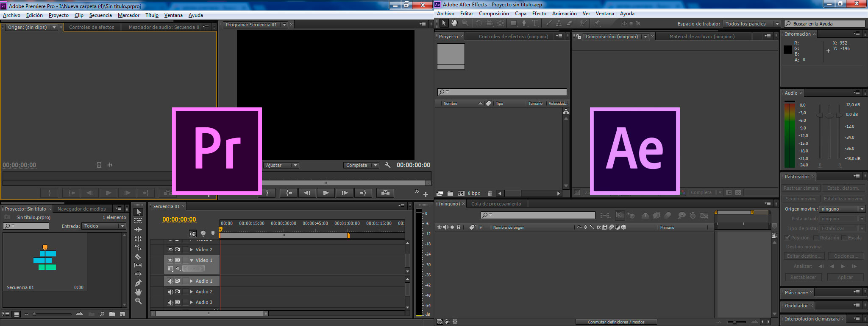The width and height of the screenshot is (868, 326).
Task: Select the Track Select tool in Premiere
Action: pyautogui.click(x=138, y=221)
